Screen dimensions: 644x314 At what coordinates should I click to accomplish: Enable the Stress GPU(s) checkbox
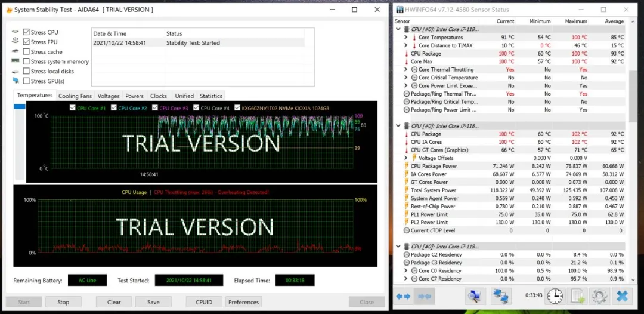[x=26, y=81]
